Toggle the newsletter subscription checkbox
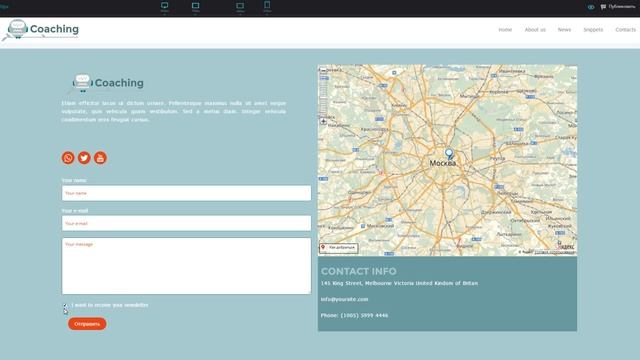Viewport: 640px width, 360px height. pos(65,305)
